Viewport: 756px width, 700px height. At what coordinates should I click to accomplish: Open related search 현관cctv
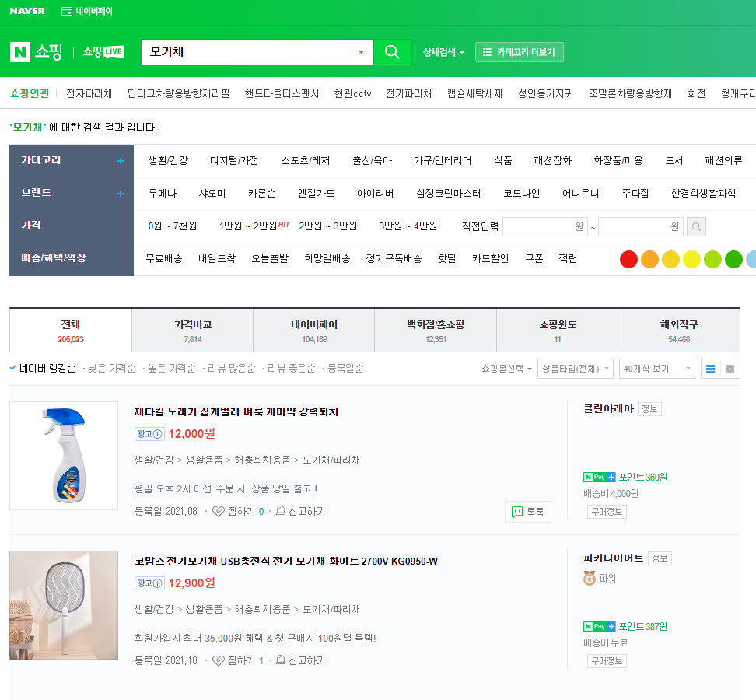click(352, 93)
